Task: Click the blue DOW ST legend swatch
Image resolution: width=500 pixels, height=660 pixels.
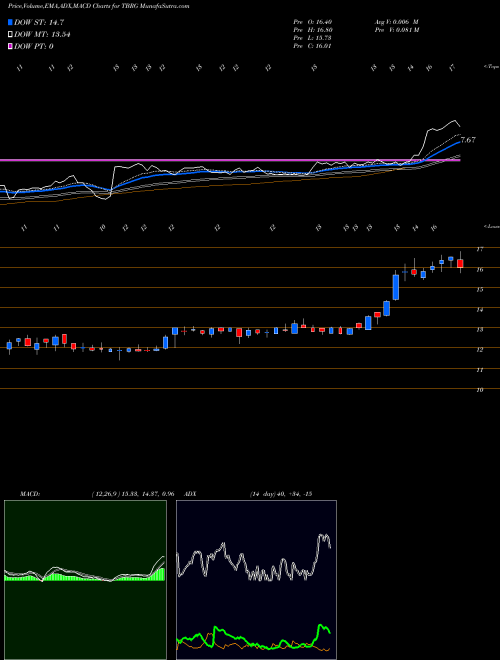Action: click(11, 22)
